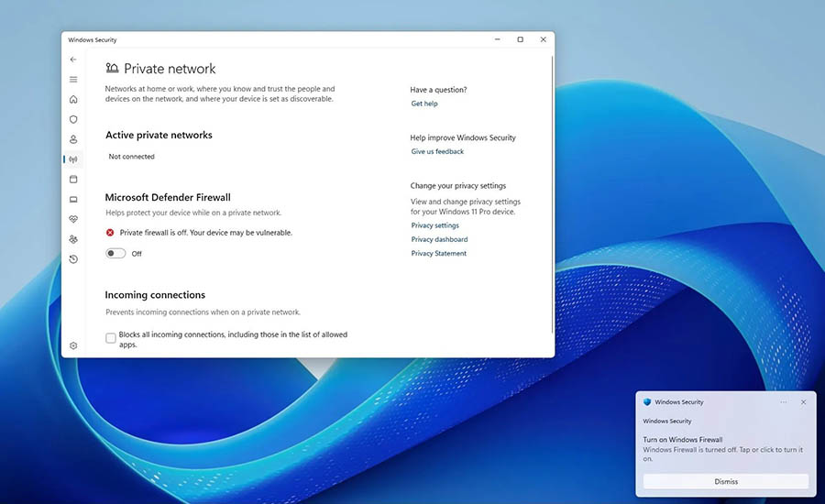Viewport: 825px width, 504px height.
Task: Open Privacy Statement link
Action: [439, 254]
